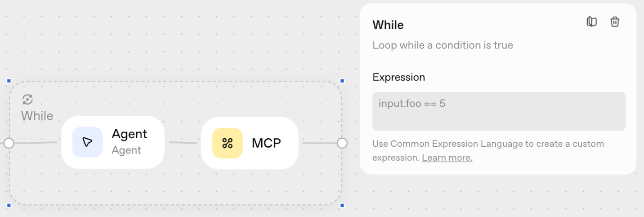Select the Agent node title
644x217 pixels.
coord(129,134)
